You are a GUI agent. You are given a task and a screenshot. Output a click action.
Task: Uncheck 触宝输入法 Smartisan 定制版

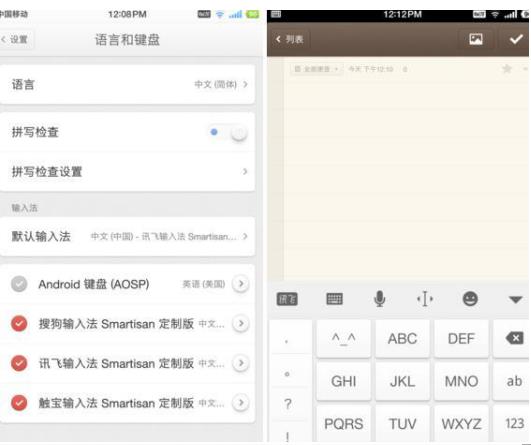pos(19,403)
